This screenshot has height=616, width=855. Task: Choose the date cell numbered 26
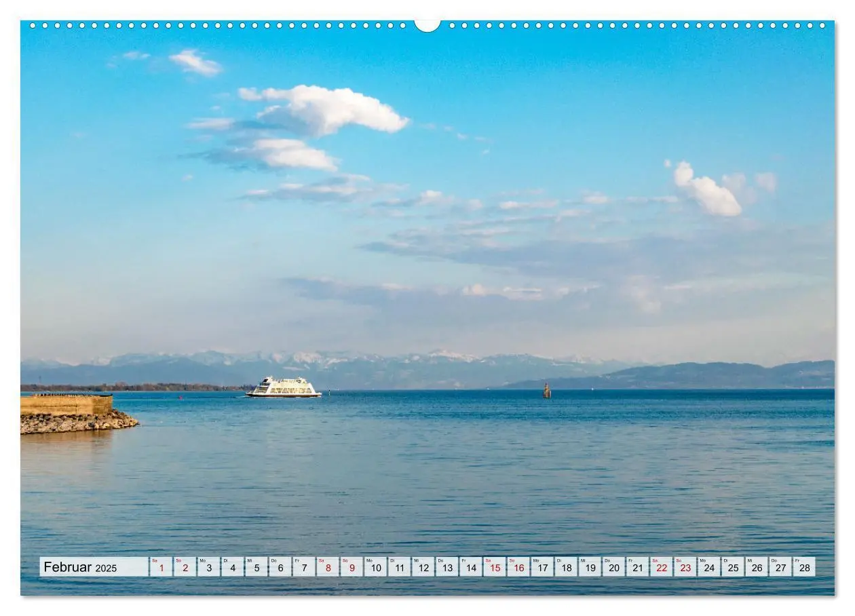pyautogui.click(x=756, y=567)
